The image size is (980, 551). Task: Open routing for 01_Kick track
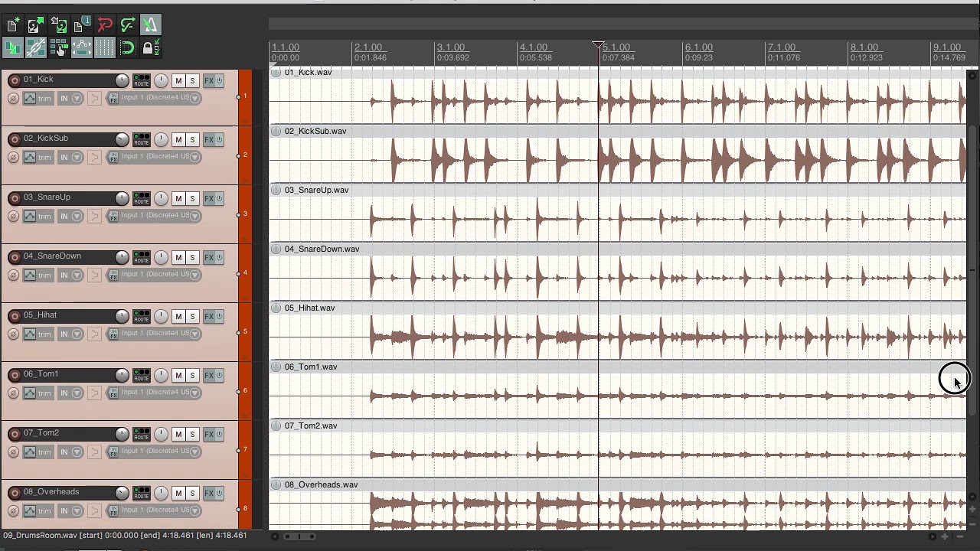point(142,80)
